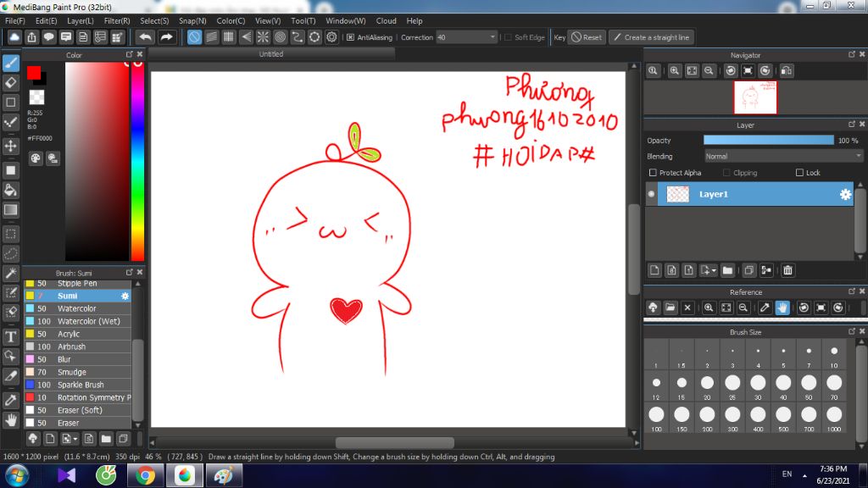The height and width of the screenshot is (488, 868).
Task: Expand add-brush dropdown in Brush panel
Action: coord(75,439)
